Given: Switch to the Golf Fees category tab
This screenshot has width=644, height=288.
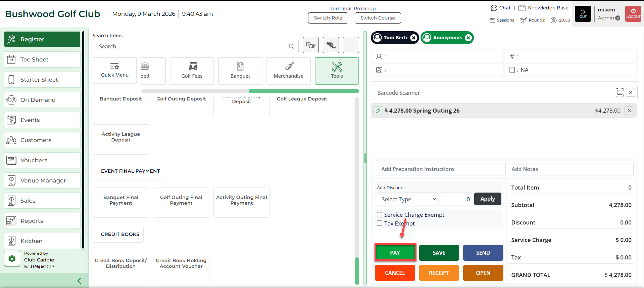Looking at the screenshot, I should [x=192, y=71].
